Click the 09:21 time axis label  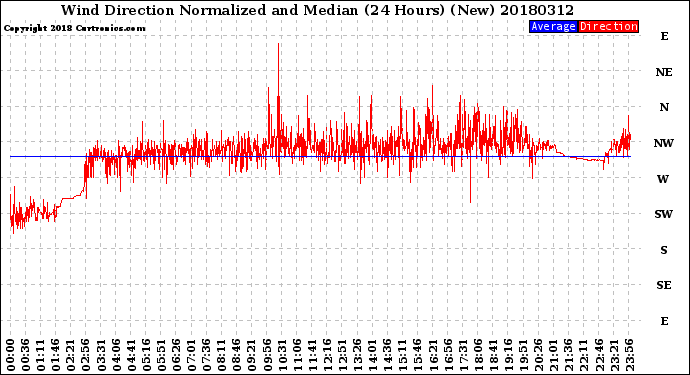coord(252,355)
